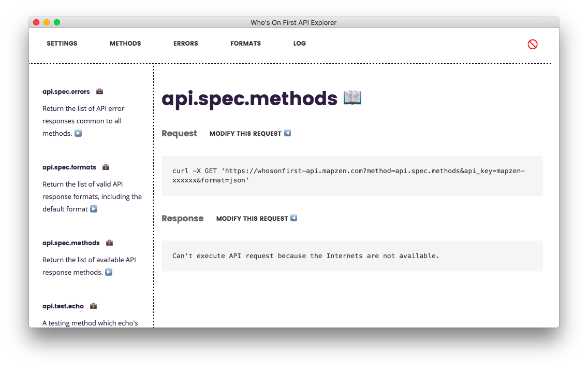Open the Errors section
The width and height of the screenshot is (588, 369).
[x=186, y=44]
